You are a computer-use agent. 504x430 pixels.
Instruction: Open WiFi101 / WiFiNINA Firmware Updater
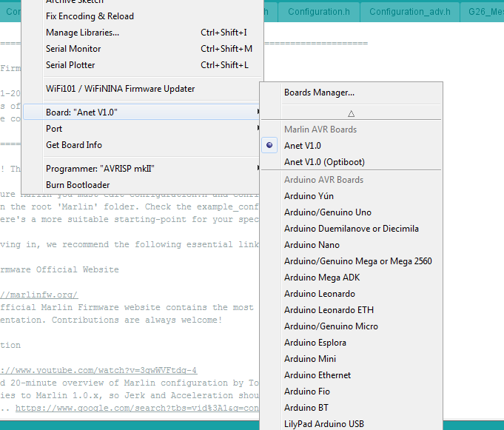pyautogui.click(x=141, y=89)
